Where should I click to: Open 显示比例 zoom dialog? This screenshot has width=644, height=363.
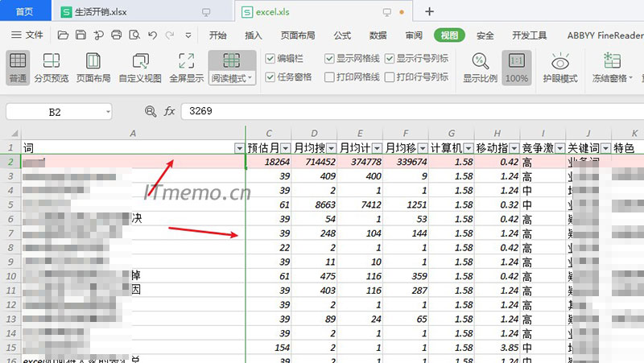(480, 68)
